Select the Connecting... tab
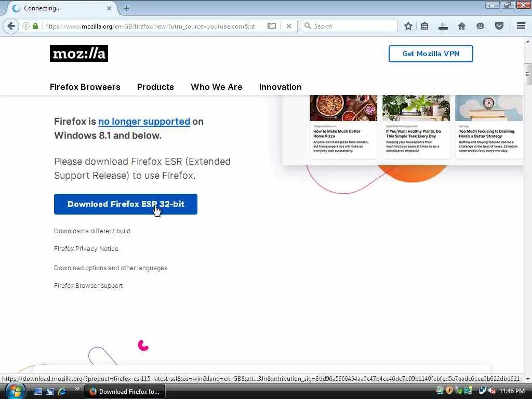Image resolution: width=532 pixels, height=399 pixels. coord(61,8)
